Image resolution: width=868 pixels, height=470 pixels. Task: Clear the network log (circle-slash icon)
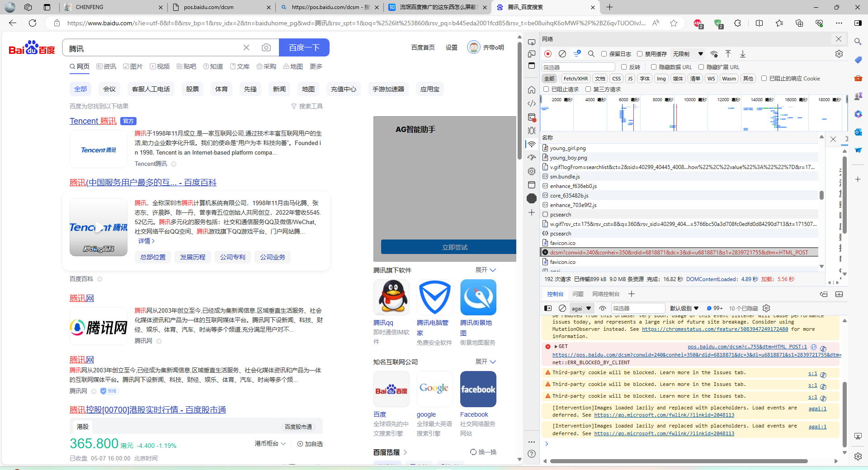pyautogui.click(x=562, y=54)
